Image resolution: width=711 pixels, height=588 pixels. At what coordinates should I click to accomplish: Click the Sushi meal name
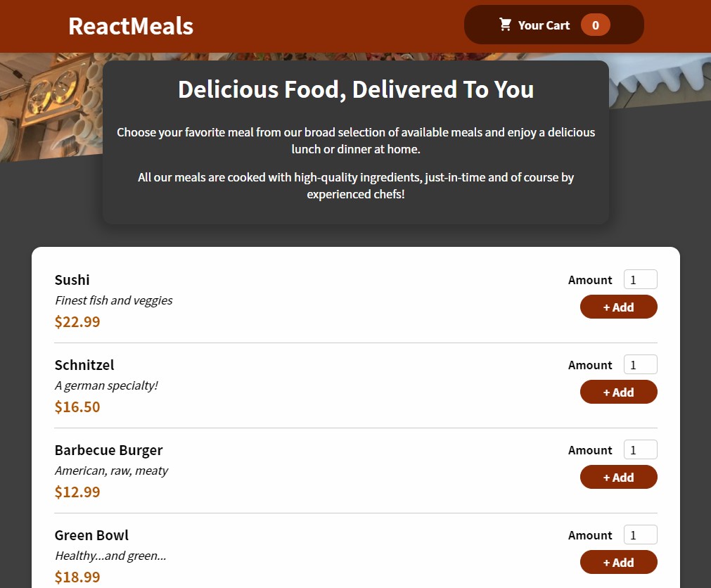click(x=72, y=280)
